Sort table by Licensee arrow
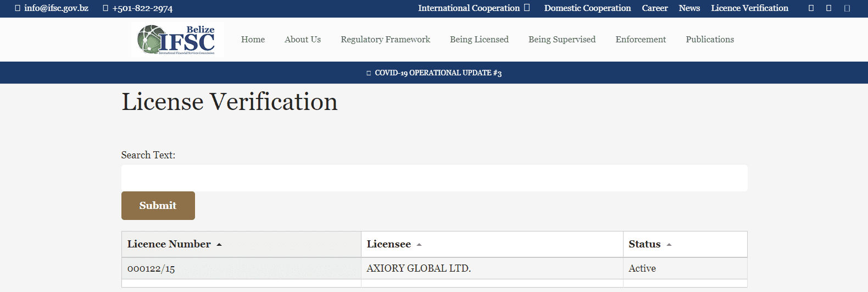Screen dimensions: 868x292 point(419,245)
